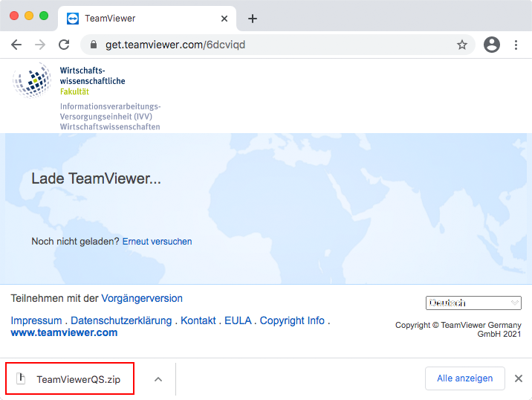
Task: Close the downloads bar
Action: coord(518,378)
